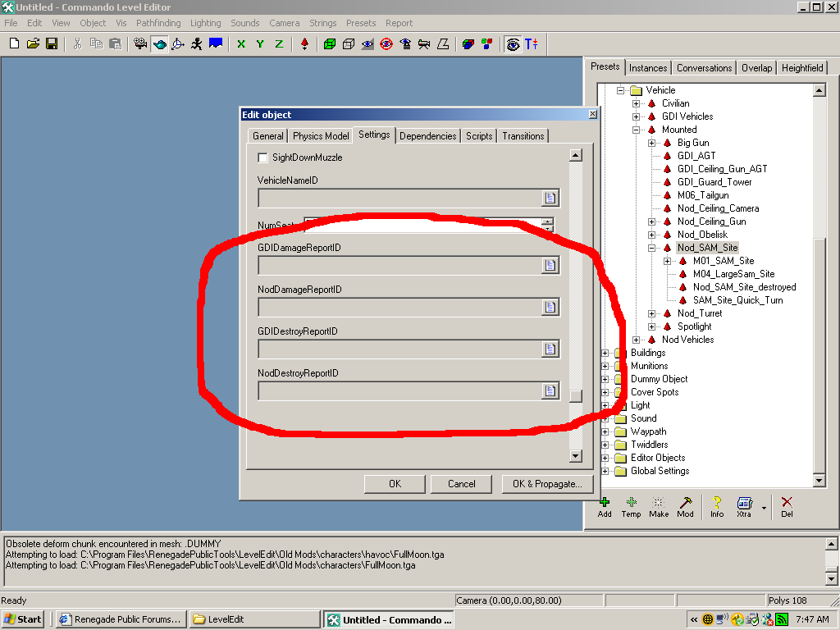Viewport: 840px width, 630px height.
Task: Click the running character icon in toolbar
Action: 197,44
